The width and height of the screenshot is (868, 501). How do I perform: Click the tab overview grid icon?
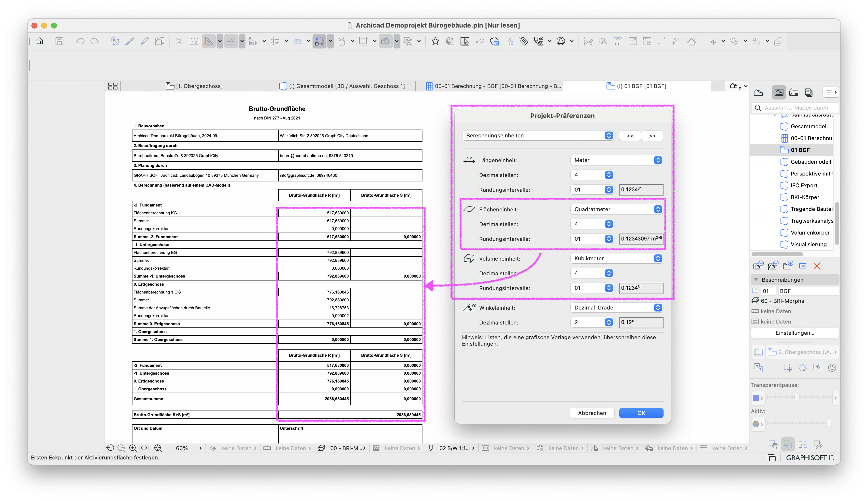click(113, 86)
